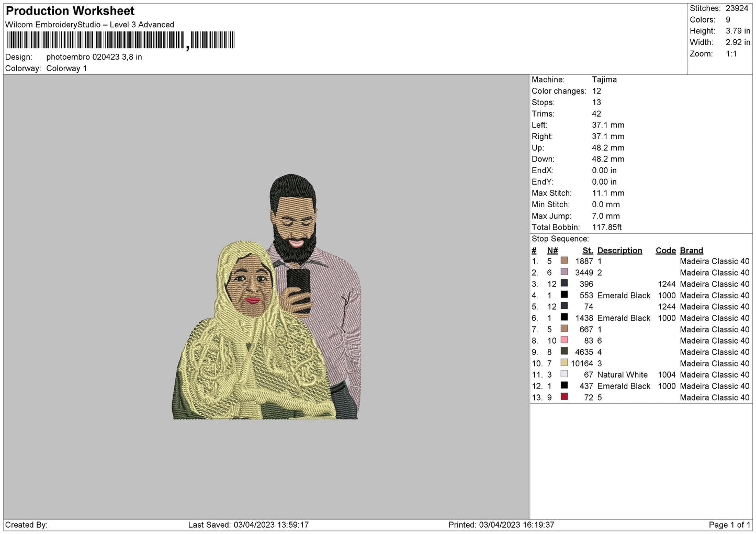Click the Height value '3.79 in'

(x=738, y=31)
